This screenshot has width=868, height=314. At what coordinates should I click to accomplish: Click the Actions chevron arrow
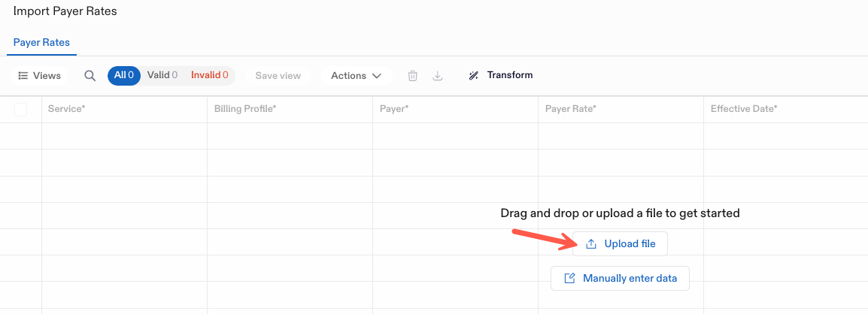click(x=376, y=76)
